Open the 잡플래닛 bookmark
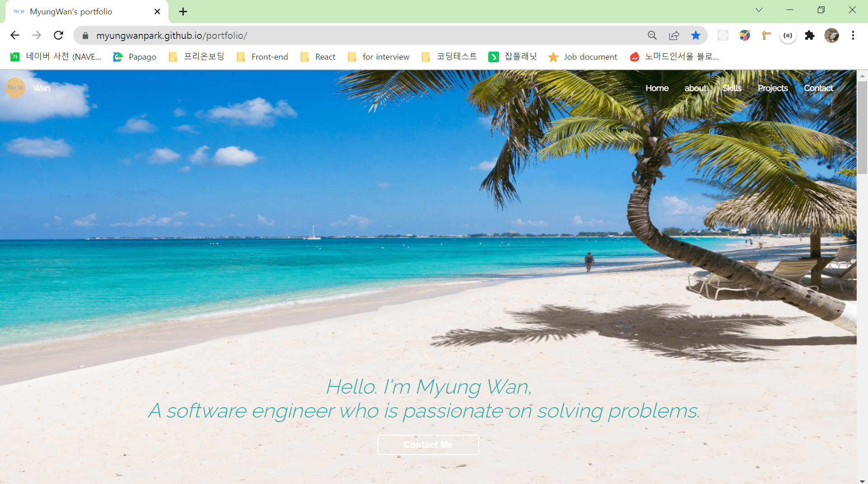The height and width of the screenshot is (484, 868). [x=513, y=56]
